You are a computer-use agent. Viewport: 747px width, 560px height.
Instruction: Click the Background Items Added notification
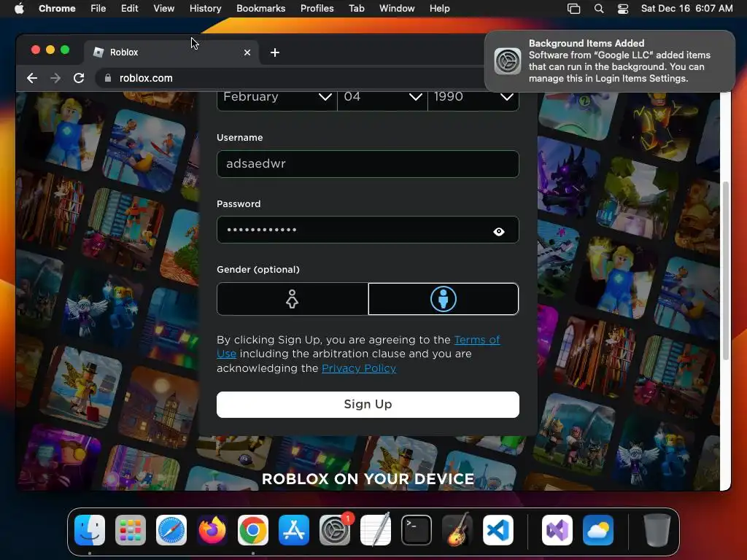coord(610,61)
